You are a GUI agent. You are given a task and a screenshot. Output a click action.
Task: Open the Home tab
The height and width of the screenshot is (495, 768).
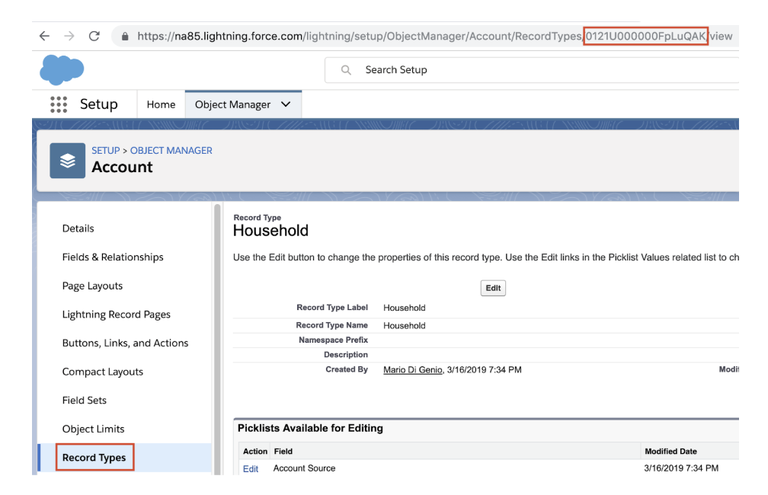161,104
